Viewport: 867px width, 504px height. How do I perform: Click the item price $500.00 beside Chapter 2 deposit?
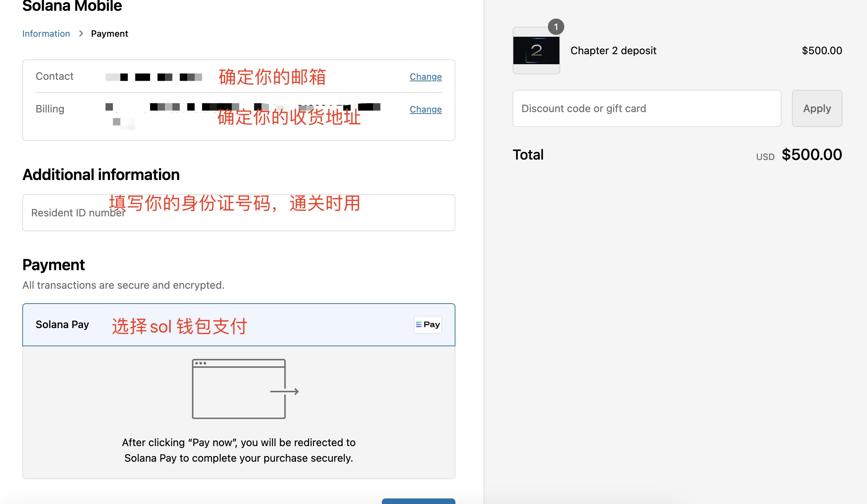[822, 50]
